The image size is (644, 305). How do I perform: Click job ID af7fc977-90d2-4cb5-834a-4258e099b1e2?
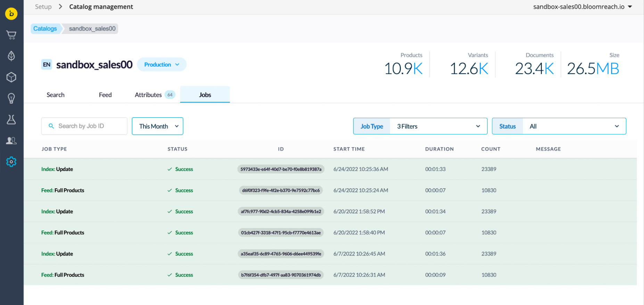pos(281,212)
